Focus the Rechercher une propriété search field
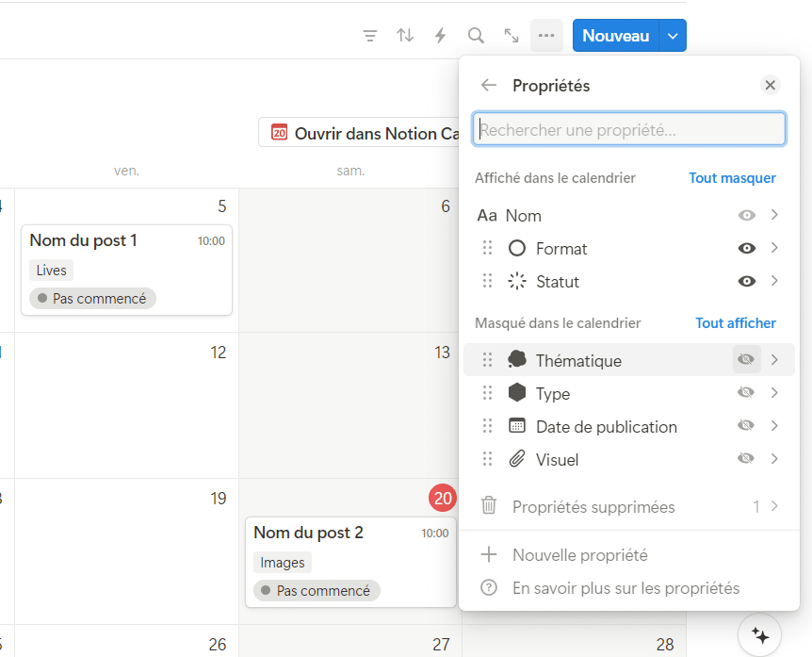The height and width of the screenshot is (657, 812). (629, 130)
